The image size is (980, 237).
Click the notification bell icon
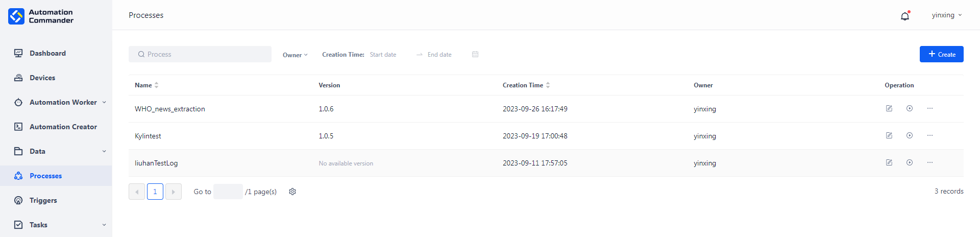[905, 16]
